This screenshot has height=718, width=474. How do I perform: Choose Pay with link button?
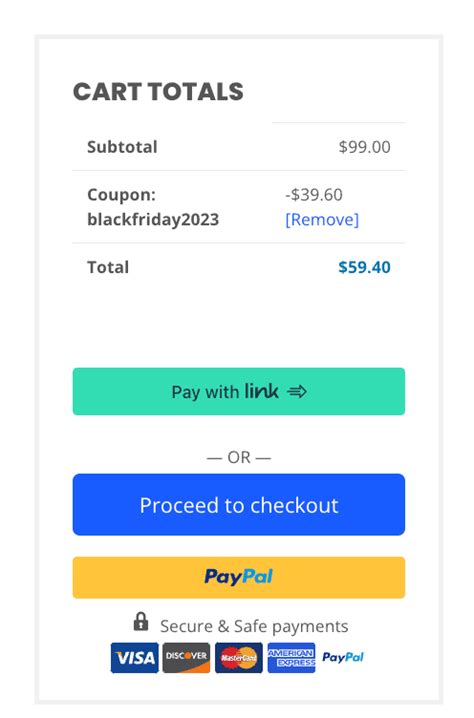pos(239,392)
